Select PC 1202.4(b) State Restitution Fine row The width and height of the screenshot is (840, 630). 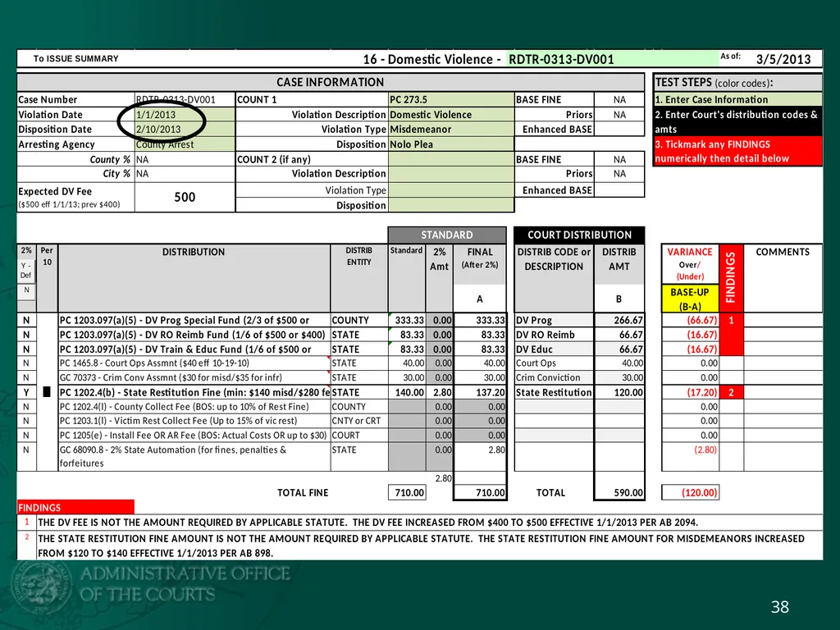click(x=194, y=392)
